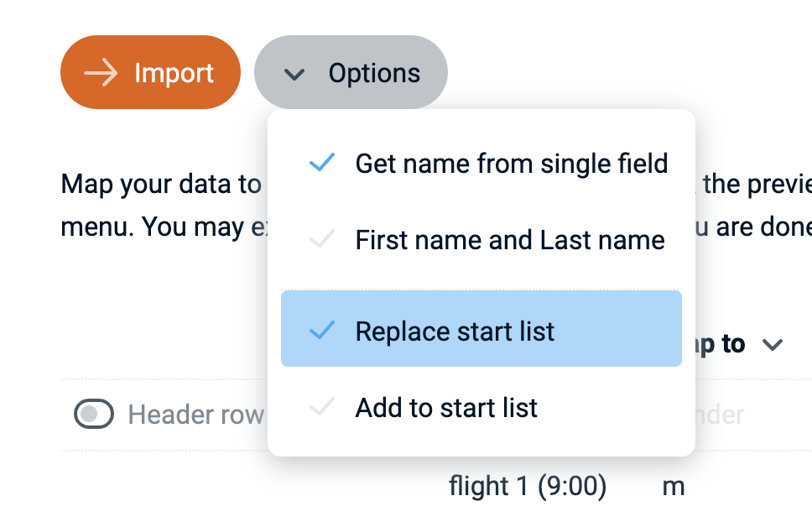Select Get name from single field option
This screenshot has width=812, height=522.
point(511,163)
